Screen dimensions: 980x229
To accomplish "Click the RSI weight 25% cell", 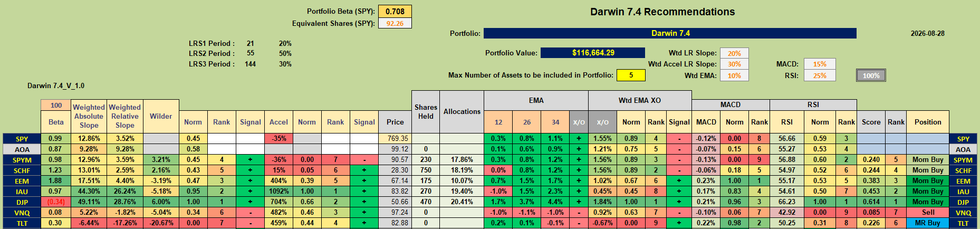I will point(820,75).
